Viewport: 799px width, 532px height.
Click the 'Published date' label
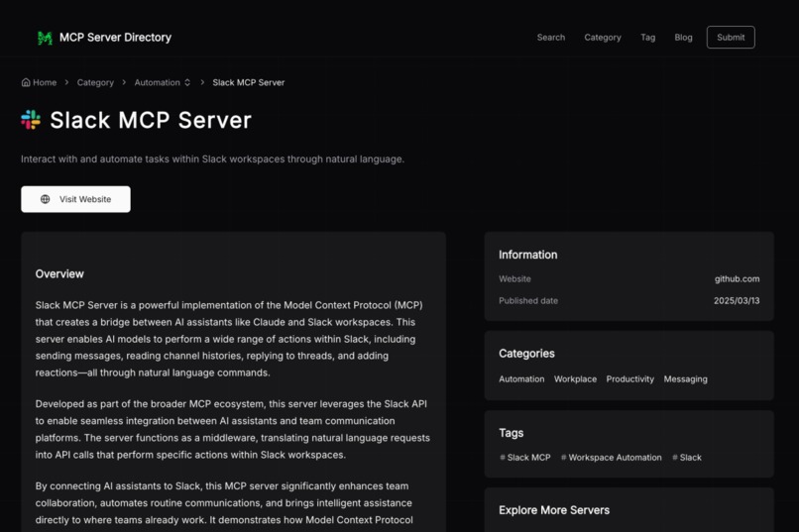click(x=528, y=301)
